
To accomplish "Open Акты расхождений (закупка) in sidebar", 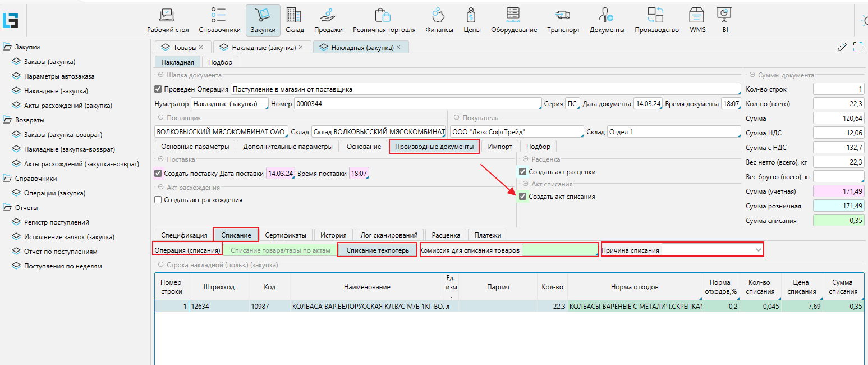I will point(68,106).
